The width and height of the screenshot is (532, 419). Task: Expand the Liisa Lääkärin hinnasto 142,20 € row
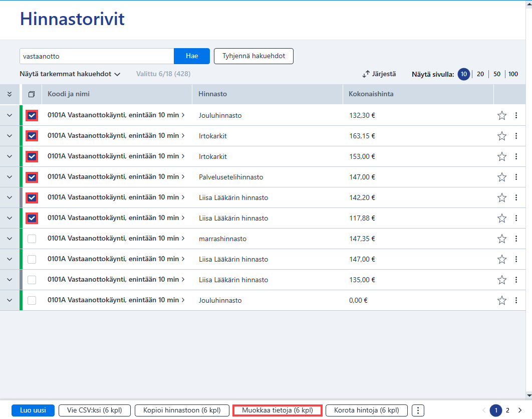coord(10,197)
